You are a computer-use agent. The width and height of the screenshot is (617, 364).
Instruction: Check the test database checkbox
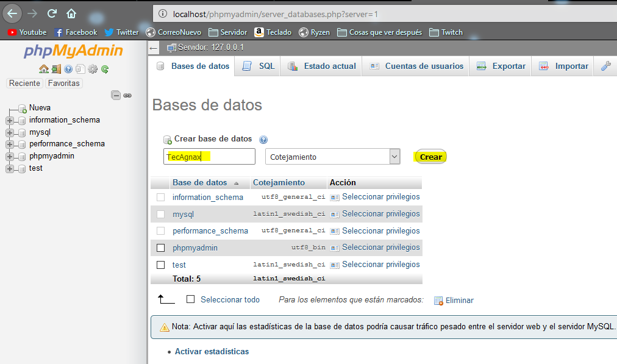point(160,265)
